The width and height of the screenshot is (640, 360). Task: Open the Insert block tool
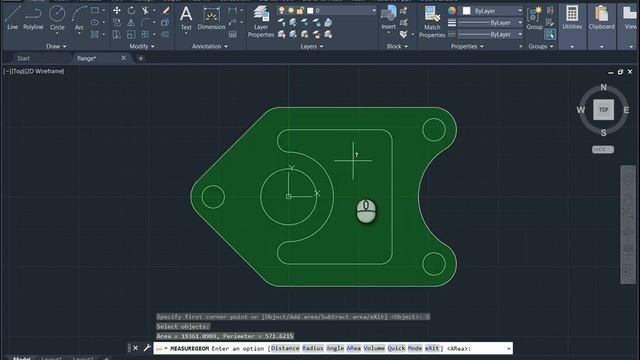(388, 18)
